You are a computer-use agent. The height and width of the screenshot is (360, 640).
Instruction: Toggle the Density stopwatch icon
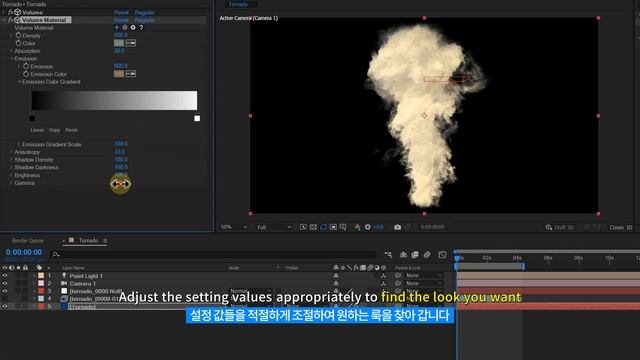[x=18, y=36]
